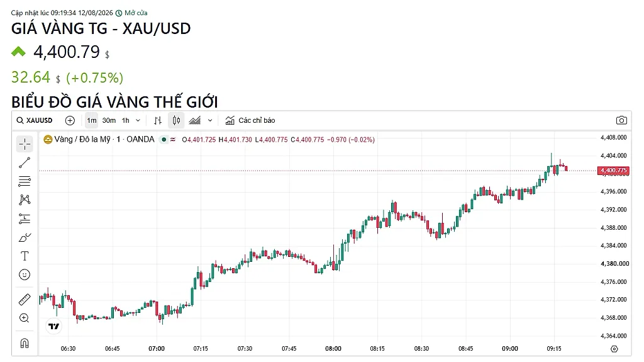Take a chart snapshot with camera icon
The height and width of the screenshot is (362, 644).
(x=621, y=120)
